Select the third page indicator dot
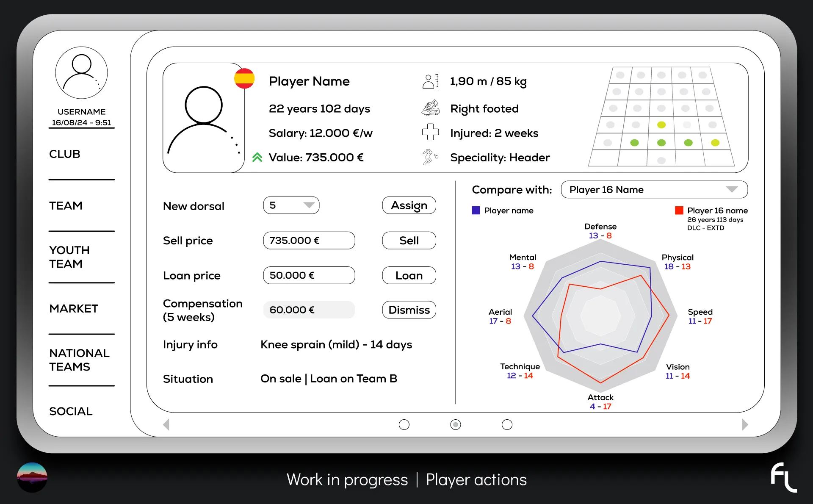Viewport: 813px width, 504px height. tap(507, 424)
